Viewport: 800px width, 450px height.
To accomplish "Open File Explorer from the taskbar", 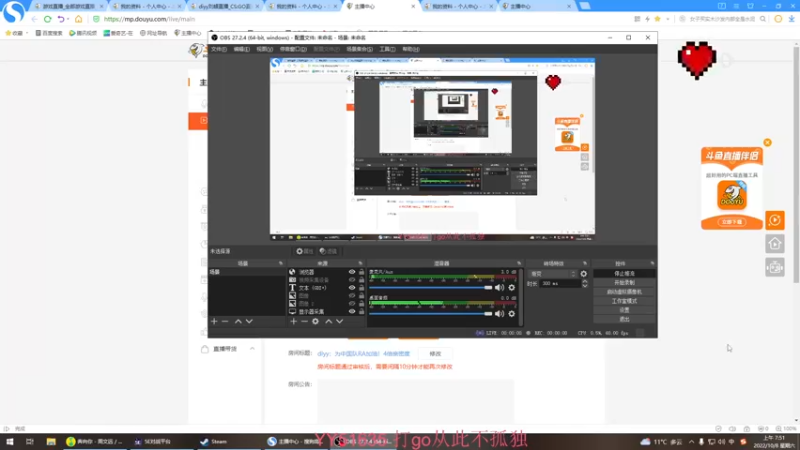I will pos(51,441).
